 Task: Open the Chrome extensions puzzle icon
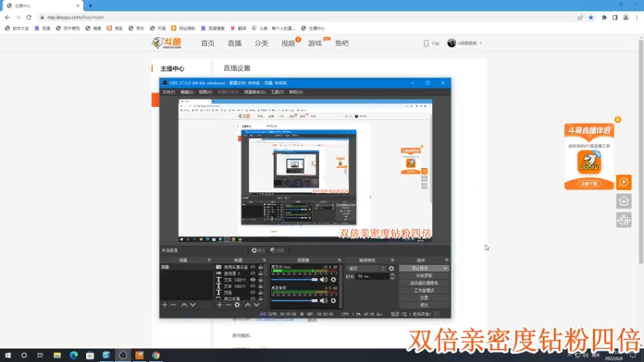pos(605,17)
